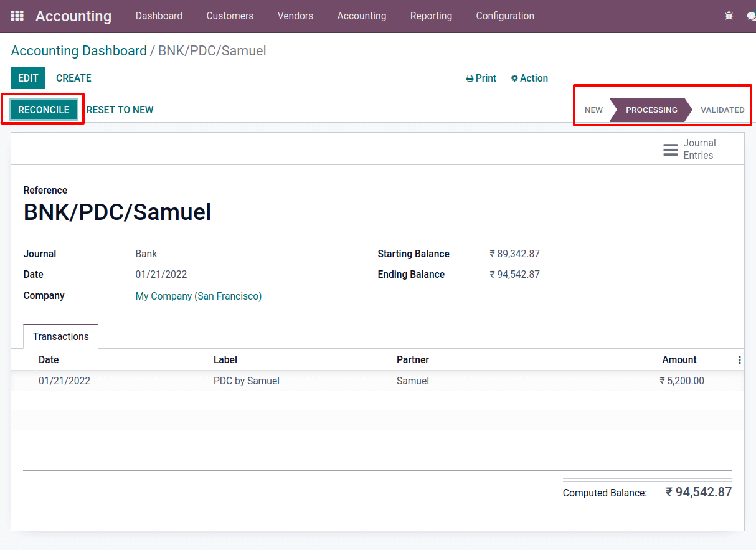Click the Reconcile button
756x550 pixels.
pyautogui.click(x=44, y=110)
